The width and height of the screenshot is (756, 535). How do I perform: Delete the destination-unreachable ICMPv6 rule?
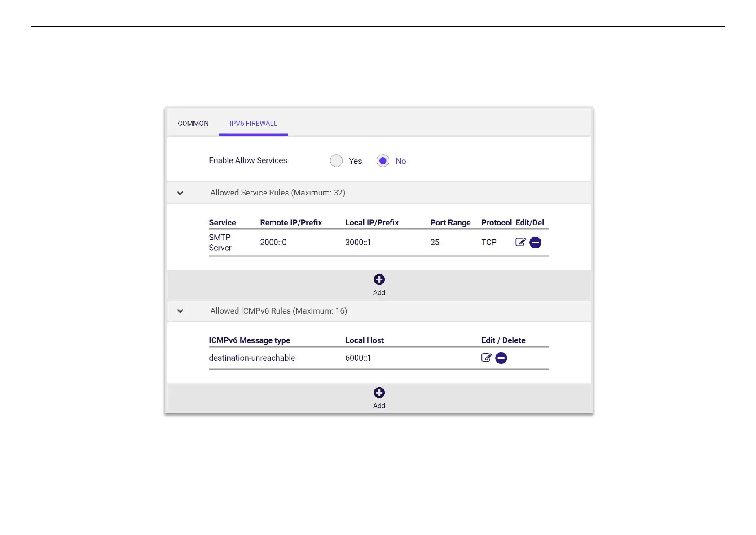(501, 358)
